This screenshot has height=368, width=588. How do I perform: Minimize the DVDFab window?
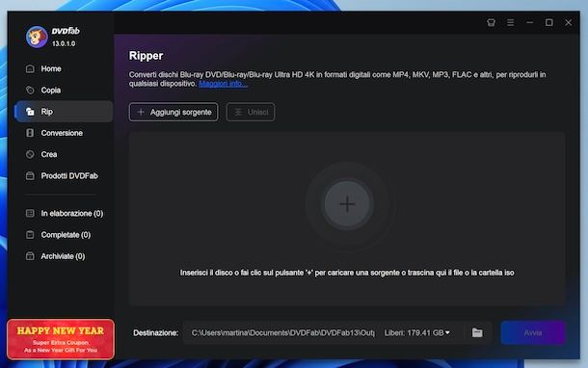click(529, 23)
